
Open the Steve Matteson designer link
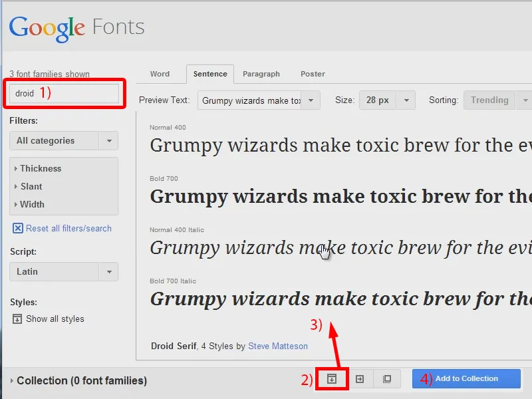coord(278,346)
